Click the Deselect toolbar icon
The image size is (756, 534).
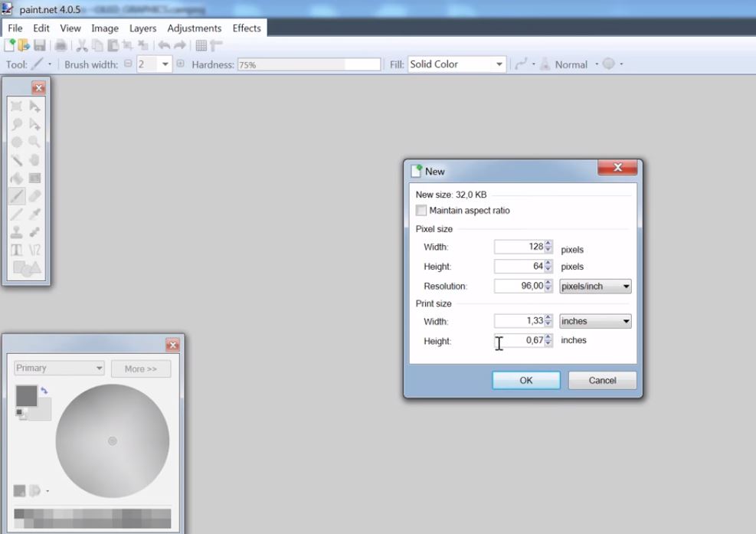tap(143, 45)
